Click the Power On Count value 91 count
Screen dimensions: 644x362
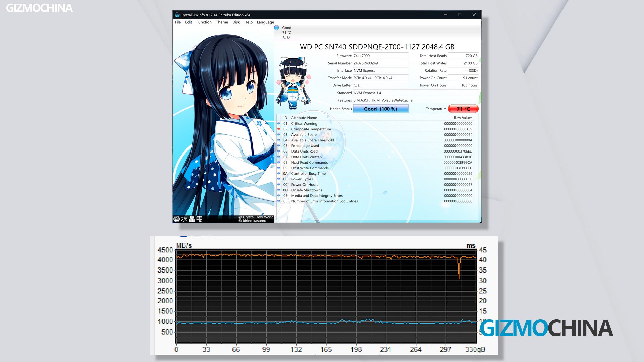[463, 78]
